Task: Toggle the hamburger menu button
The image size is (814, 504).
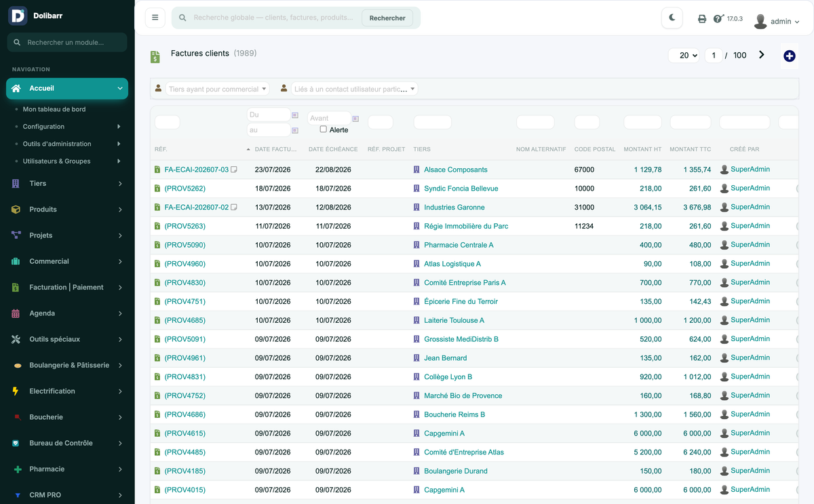Action: (155, 18)
